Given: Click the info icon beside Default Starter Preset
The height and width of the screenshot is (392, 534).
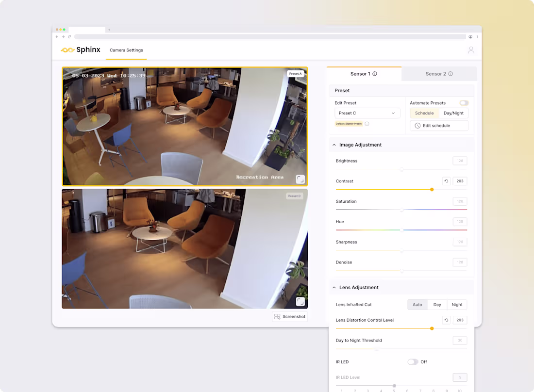Looking at the screenshot, I should [x=367, y=124].
